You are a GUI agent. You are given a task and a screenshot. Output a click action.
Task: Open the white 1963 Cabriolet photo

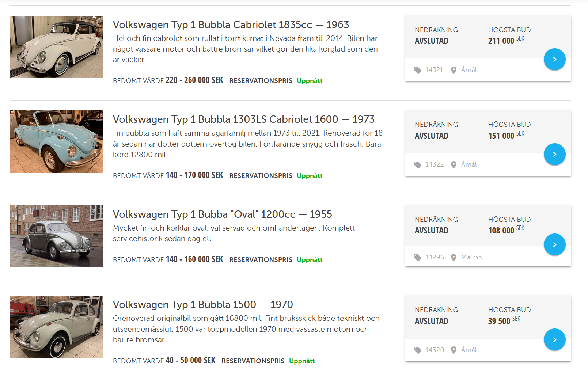coord(57,47)
